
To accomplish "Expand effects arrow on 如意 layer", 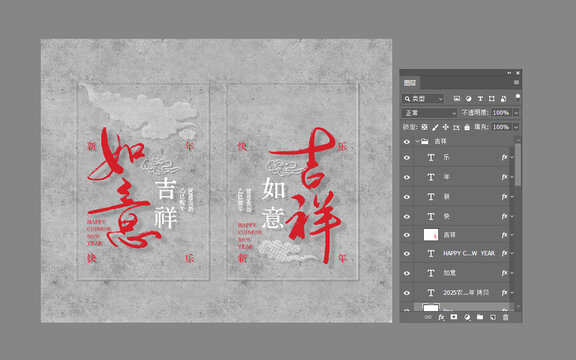I will 512,273.
